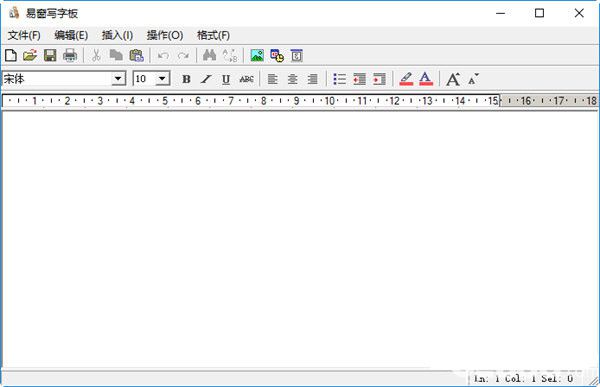Print the document using the printer icon
Image resolution: width=600 pixels, height=387 pixels.
(70, 56)
